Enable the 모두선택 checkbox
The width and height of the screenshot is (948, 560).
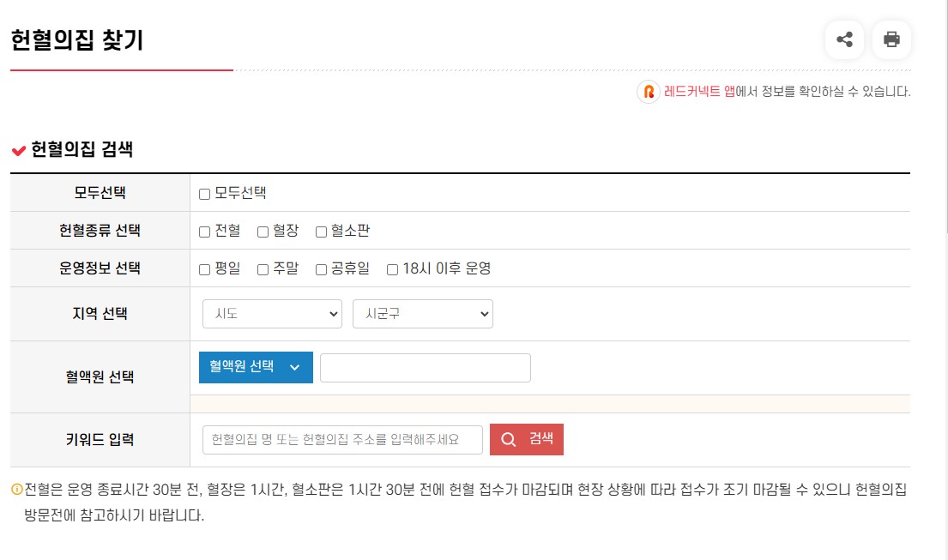[x=203, y=193]
